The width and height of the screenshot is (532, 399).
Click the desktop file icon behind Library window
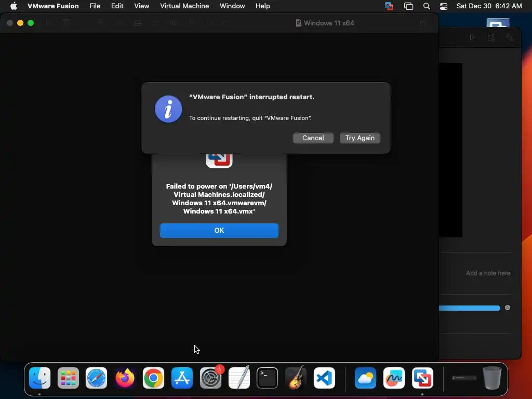click(x=498, y=23)
